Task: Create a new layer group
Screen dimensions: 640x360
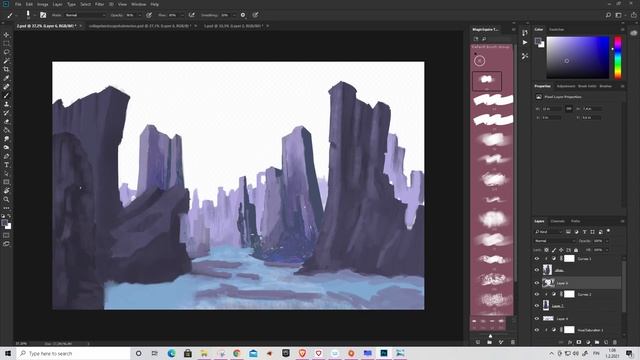Action: 597,342
